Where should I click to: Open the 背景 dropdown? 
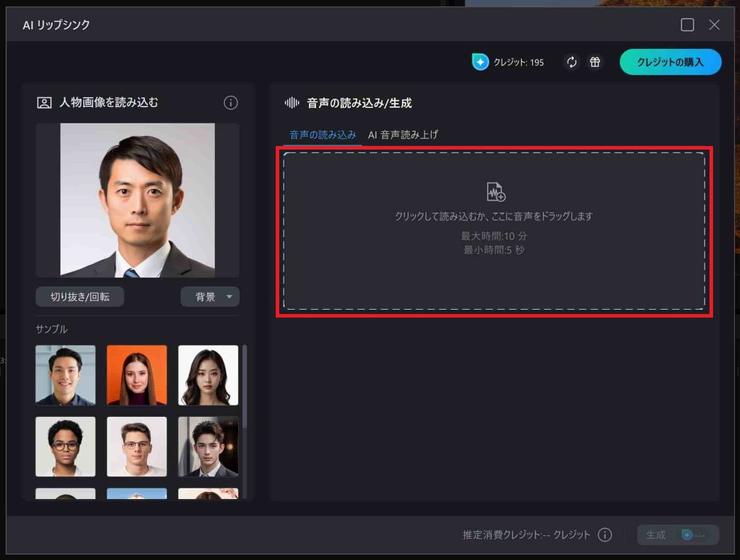tap(210, 297)
